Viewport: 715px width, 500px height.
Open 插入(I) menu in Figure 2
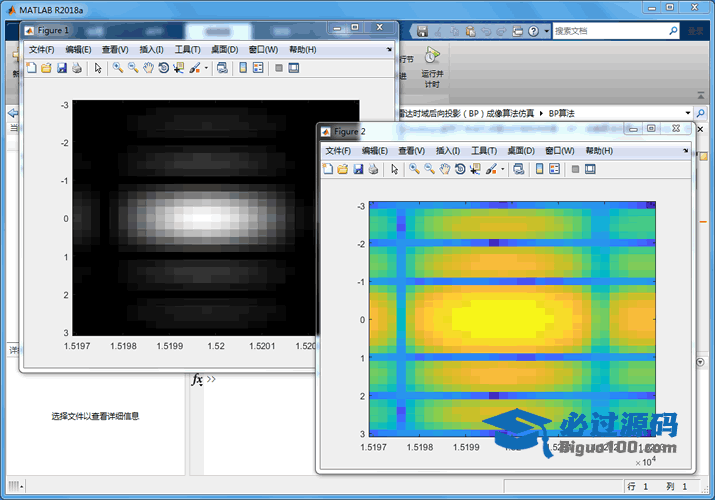pyautogui.click(x=448, y=150)
